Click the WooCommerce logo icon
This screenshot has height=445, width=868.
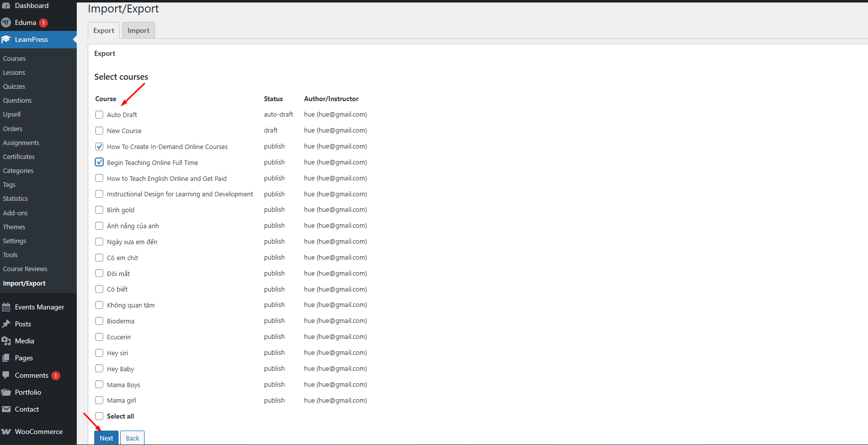tap(6, 432)
